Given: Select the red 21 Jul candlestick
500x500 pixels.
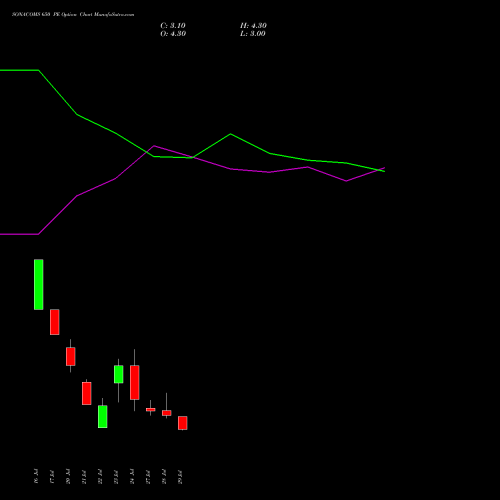Looking at the screenshot, I should pos(87,393).
